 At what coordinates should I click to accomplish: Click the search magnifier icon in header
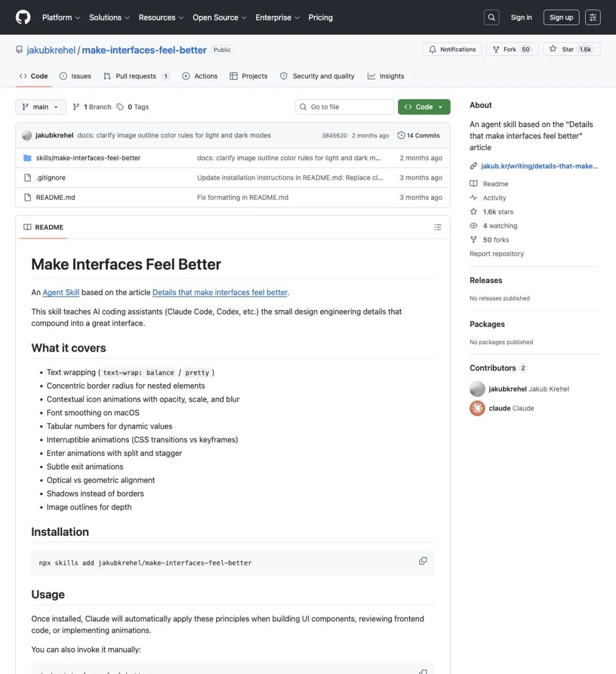click(x=492, y=17)
